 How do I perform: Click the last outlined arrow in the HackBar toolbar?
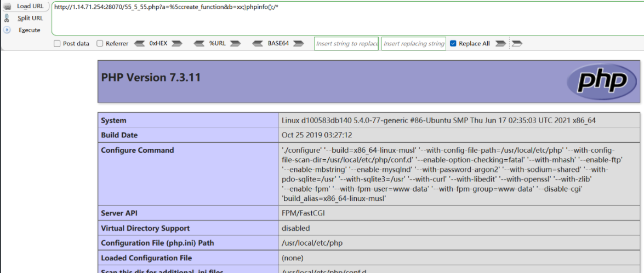tap(517, 43)
